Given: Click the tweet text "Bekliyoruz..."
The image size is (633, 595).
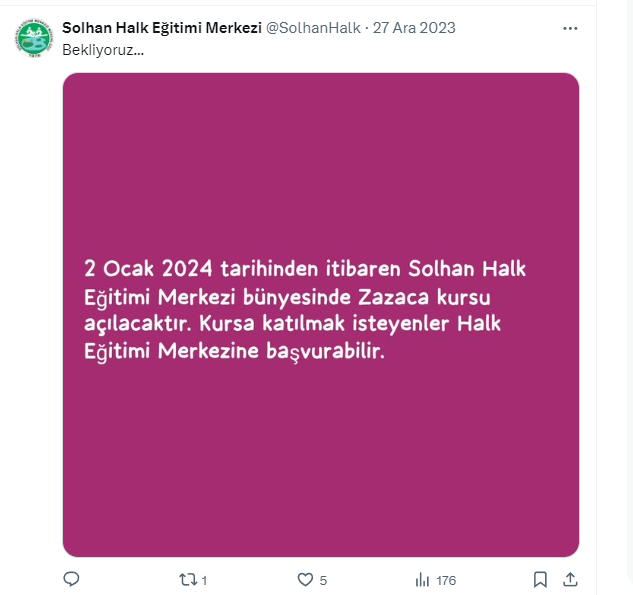Looking at the screenshot, I should (103, 50).
